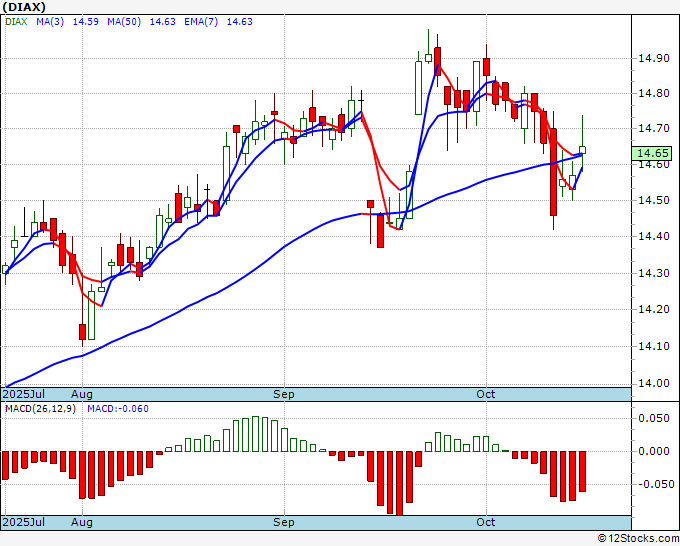Click Aug on the MACD panel axis
Image resolution: width=680 pixels, height=546 pixels.
tap(82, 522)
